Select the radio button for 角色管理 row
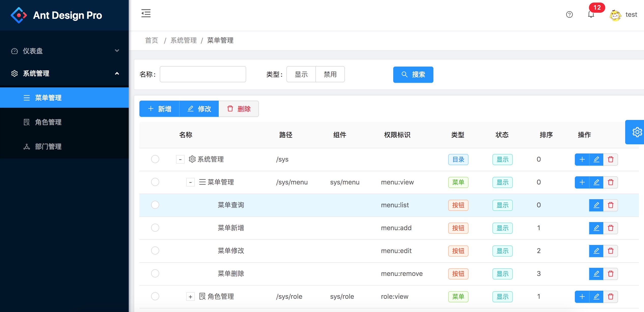 pos(155,297)
